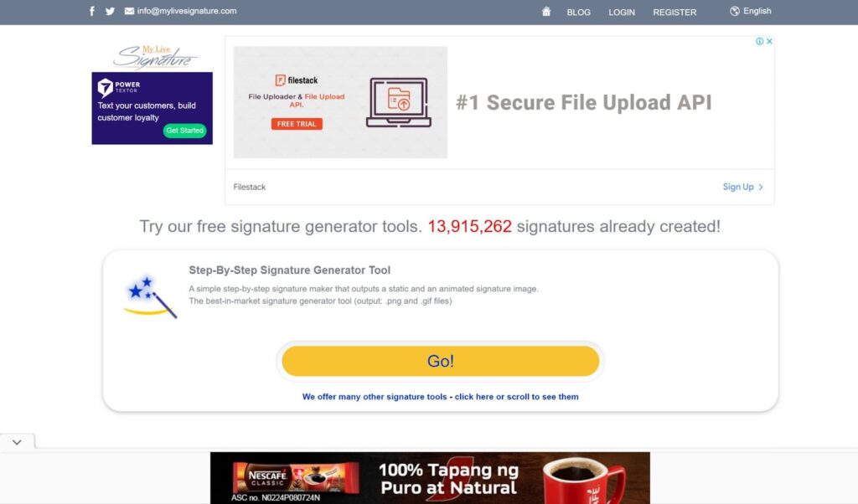
Task: Close the Filestack advertisement
Action: tap(769, 41)
